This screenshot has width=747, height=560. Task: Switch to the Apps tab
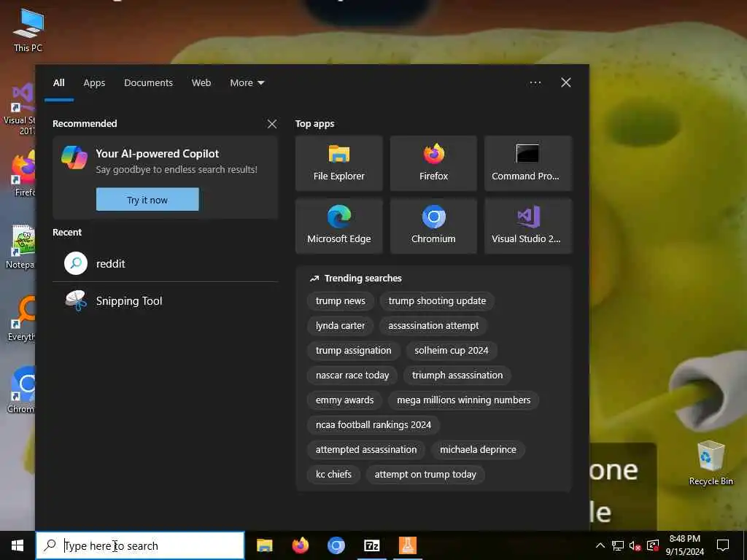click(x=94, y=83)
